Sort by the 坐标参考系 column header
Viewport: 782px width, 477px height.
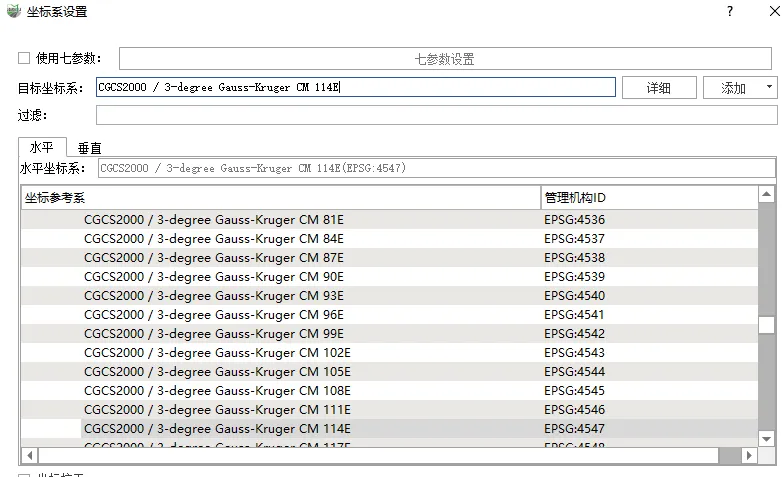pyautogui.click(x=280, y=197)
